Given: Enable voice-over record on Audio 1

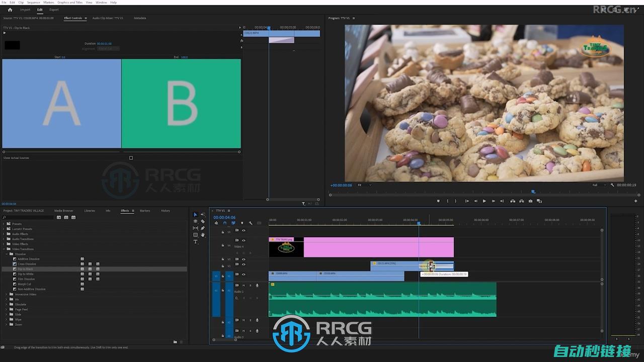Looking at the screenshot, I should (257, 285).
